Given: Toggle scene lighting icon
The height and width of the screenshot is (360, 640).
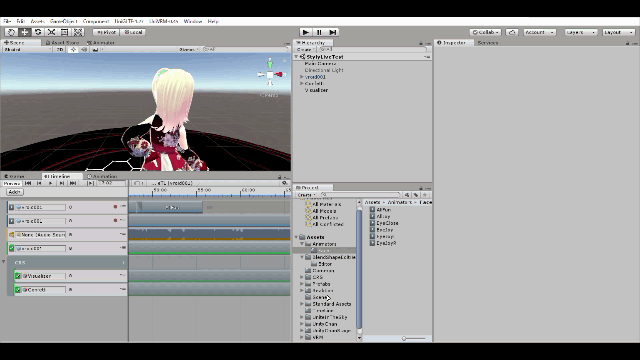Looking at the screenshot, I should click(x=73, y=49).
